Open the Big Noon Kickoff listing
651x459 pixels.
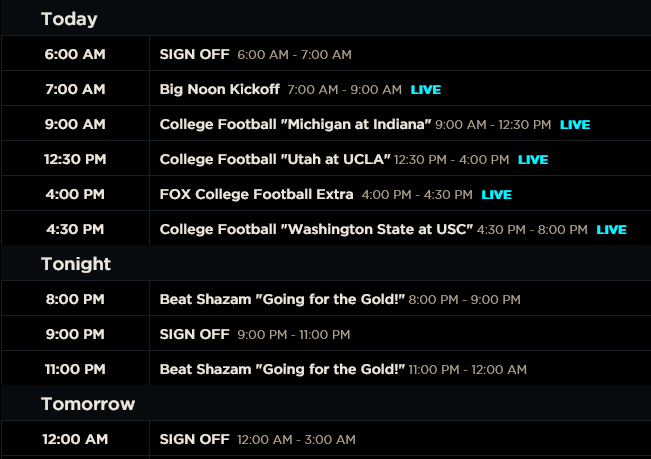220,89
